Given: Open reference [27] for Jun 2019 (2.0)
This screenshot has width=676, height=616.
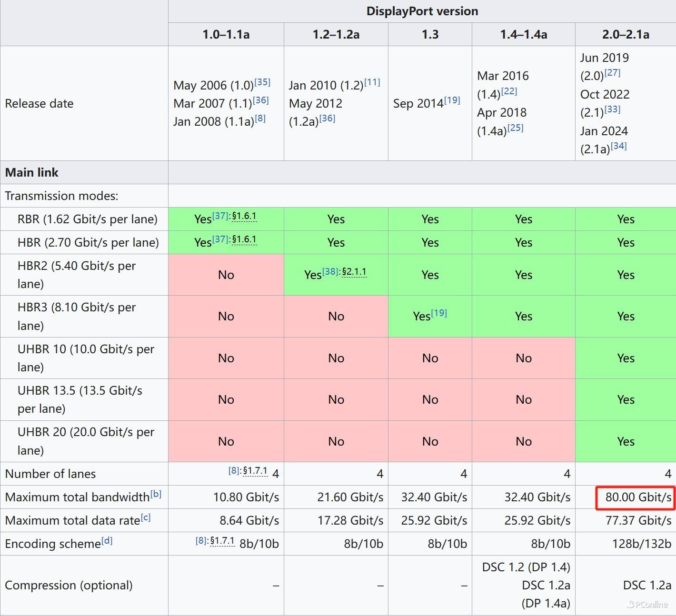Looking at the screenshot, I should (612, 73).
